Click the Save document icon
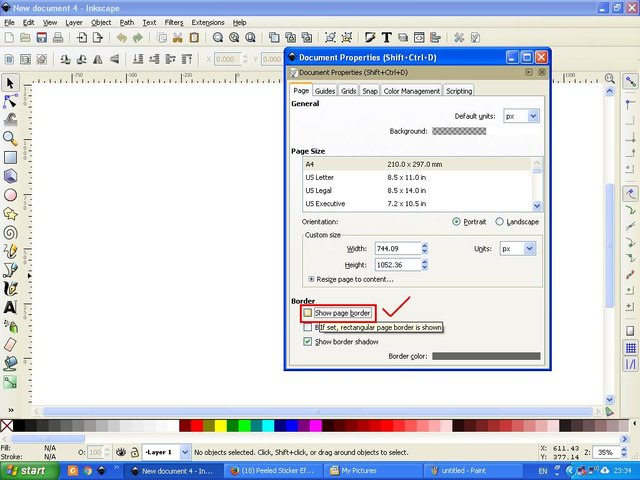Viewport: 640px width, 480px height. tap(41, 38)
